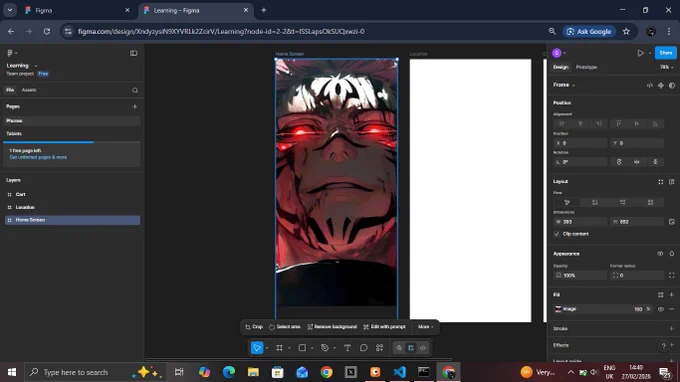
Task: Open the Move tool dropdown arrow
Action: [x=266, y=348]
